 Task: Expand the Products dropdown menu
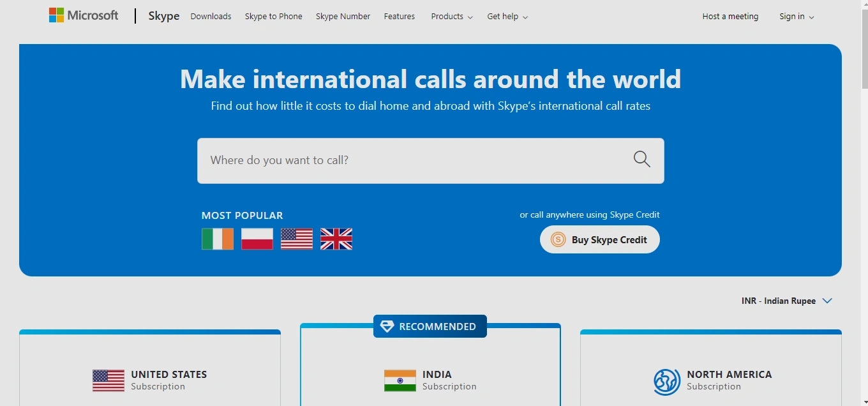point(451,17)
